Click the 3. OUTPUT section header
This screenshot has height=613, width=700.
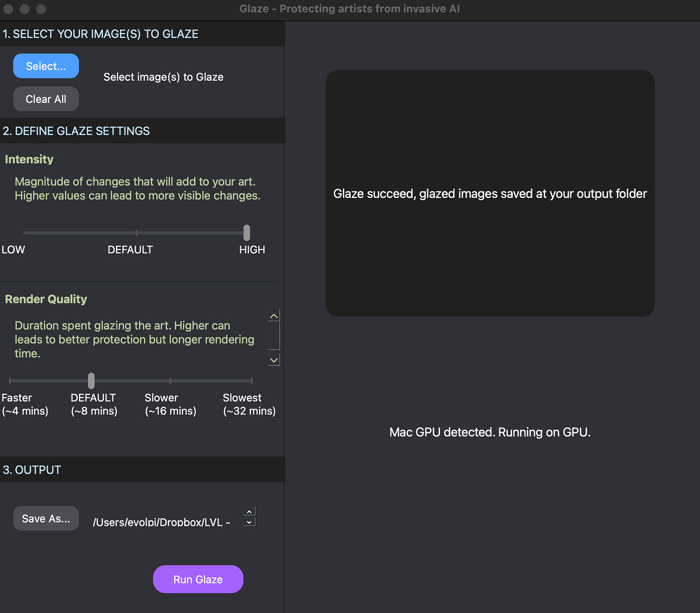[x=32, y=470]
